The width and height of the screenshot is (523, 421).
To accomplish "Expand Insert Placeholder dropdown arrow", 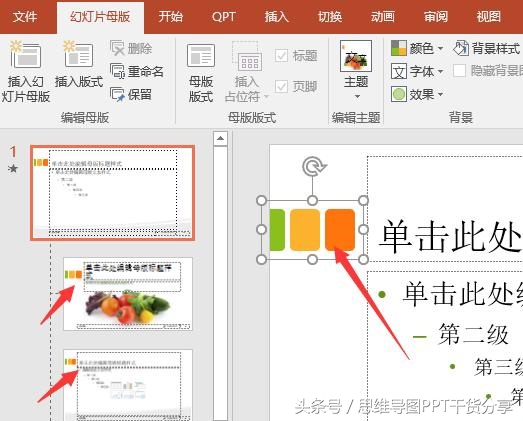I will [267, 97].
